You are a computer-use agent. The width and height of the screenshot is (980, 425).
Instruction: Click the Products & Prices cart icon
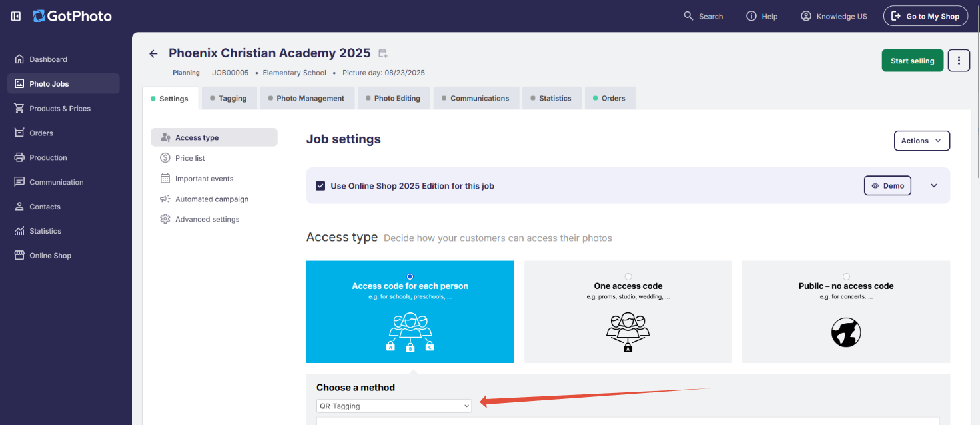pyautogui.click(x=19, y=108)
